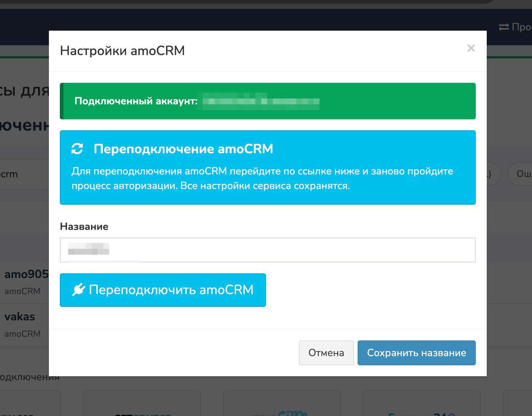Click the blurred account name in the green banner
This screenshot has width=532, height=416.
click(261, 101)
